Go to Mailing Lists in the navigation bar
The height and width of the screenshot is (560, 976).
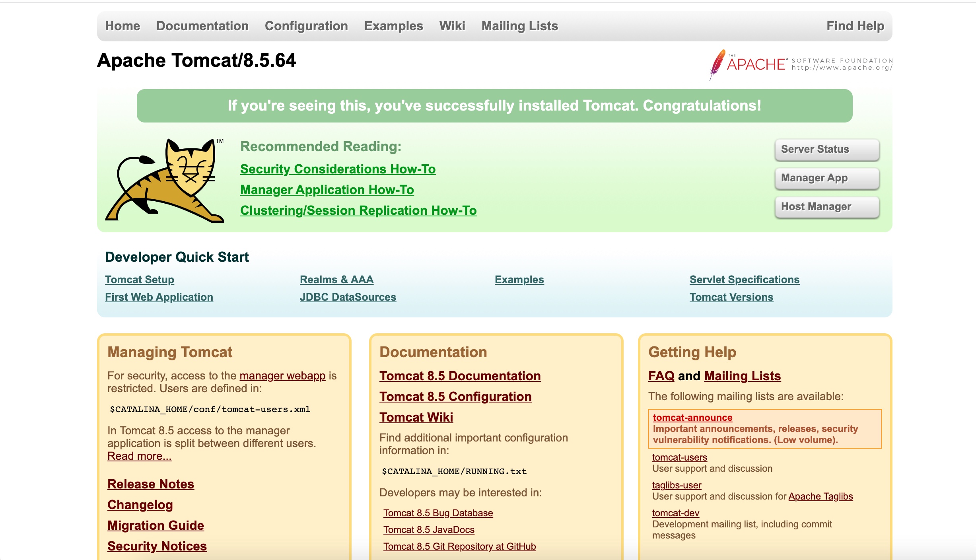coord(519,26)
